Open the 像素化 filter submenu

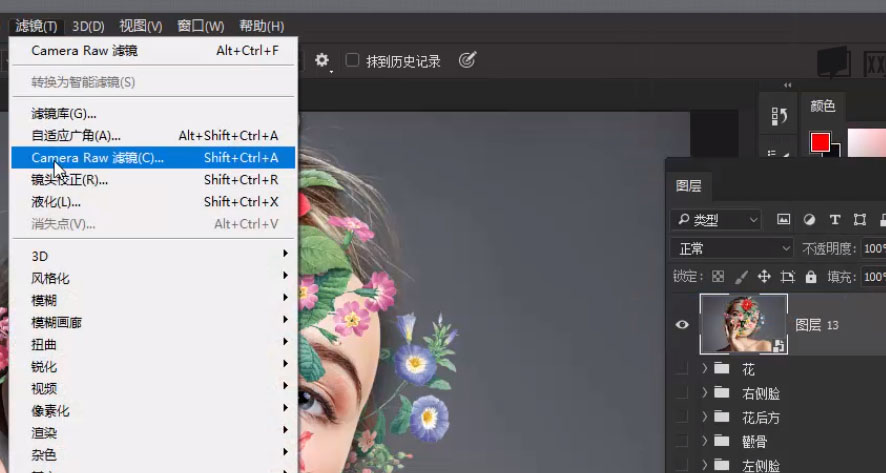(153, 411)
